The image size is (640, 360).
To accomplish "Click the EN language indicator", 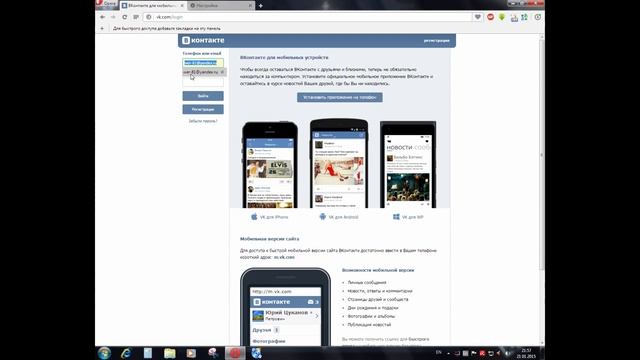I will coord(439,352).
